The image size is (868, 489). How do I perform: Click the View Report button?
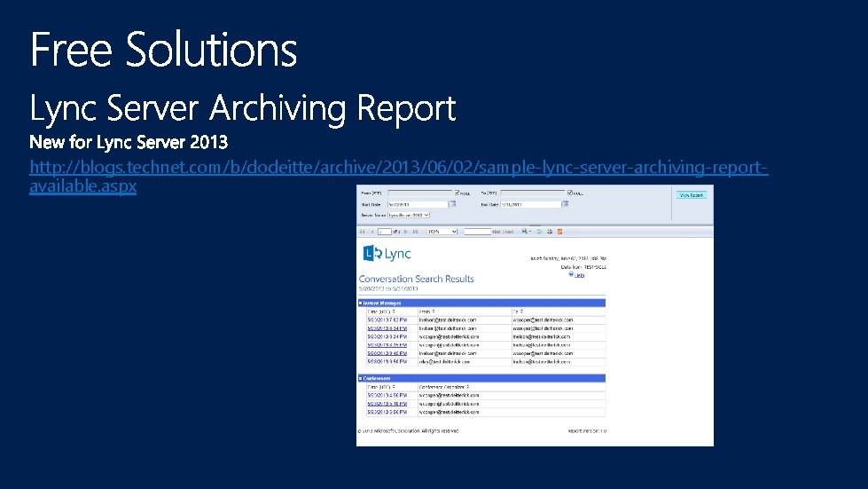(691, 195)
